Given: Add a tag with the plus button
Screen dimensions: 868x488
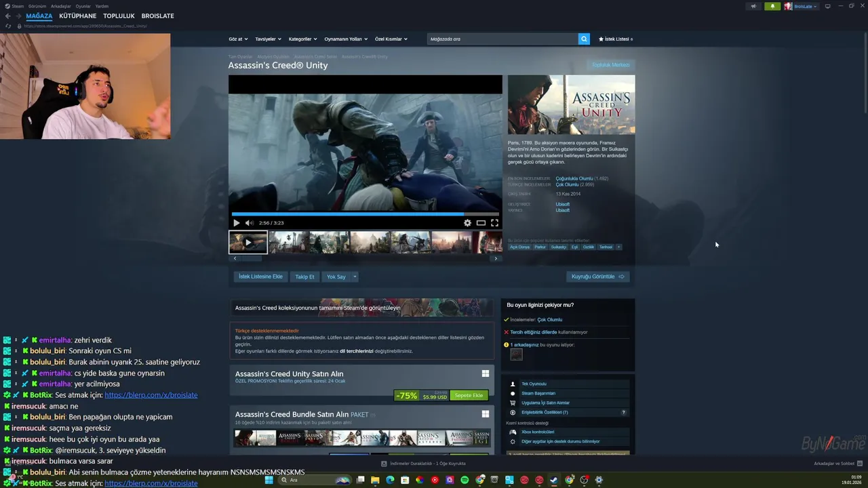Looking at the screenshot, I should [x=618, y=247].
